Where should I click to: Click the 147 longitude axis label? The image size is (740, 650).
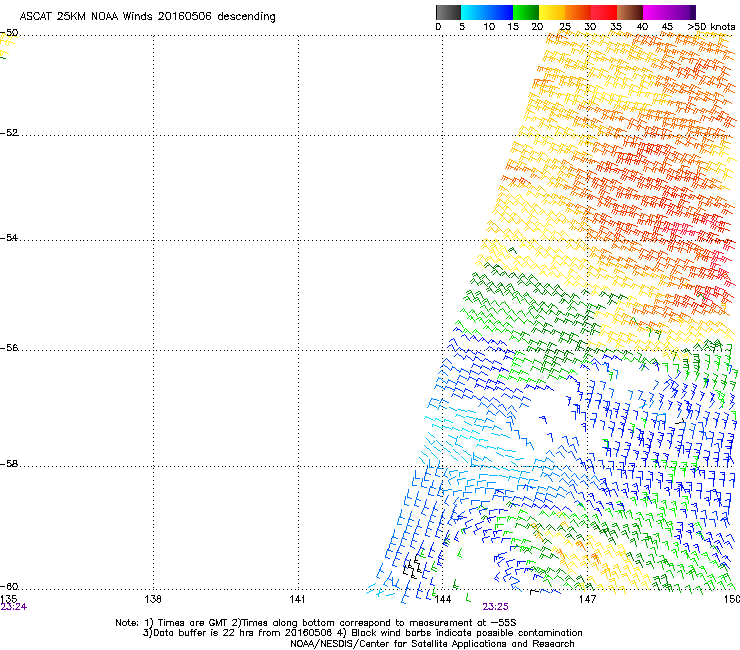click(587, 599)
